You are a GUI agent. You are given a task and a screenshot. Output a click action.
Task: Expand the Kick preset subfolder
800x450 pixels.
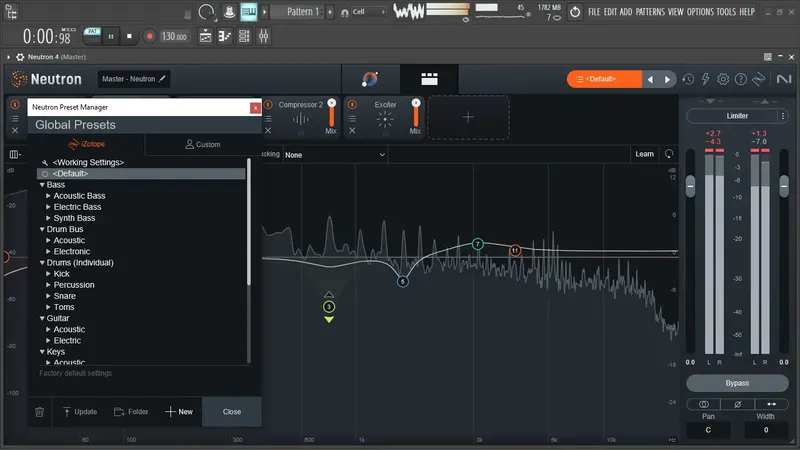[x=48, y=274]
